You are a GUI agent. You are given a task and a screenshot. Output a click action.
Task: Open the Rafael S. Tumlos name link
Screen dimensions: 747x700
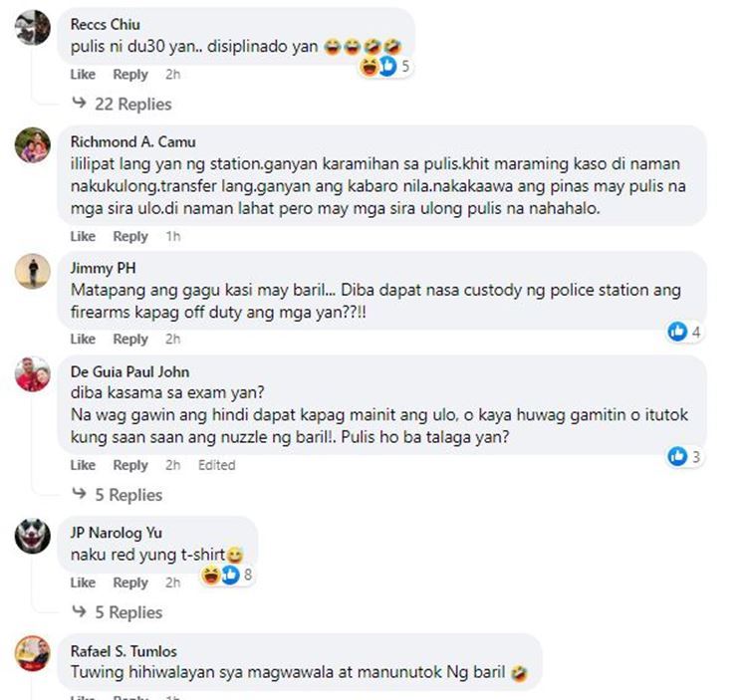(124, 651)
